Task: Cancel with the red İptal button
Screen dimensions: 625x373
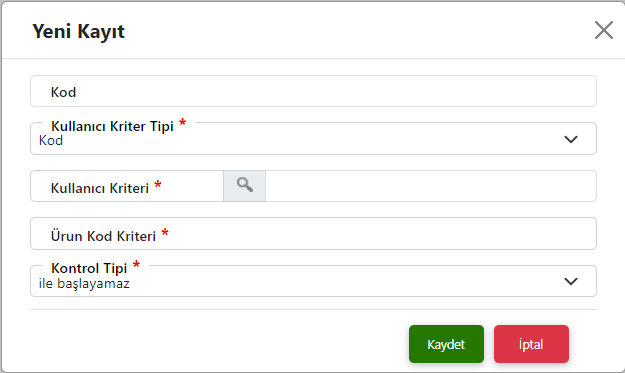Action: point(531,344)
